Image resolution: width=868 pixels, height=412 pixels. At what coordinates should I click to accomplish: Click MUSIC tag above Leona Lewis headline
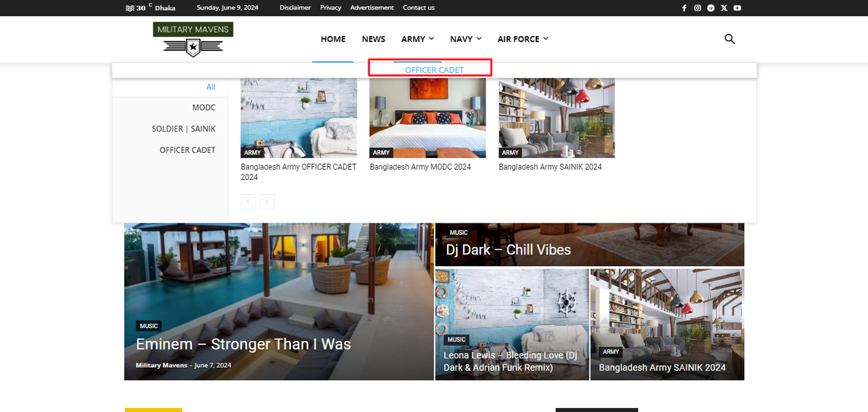456,339
